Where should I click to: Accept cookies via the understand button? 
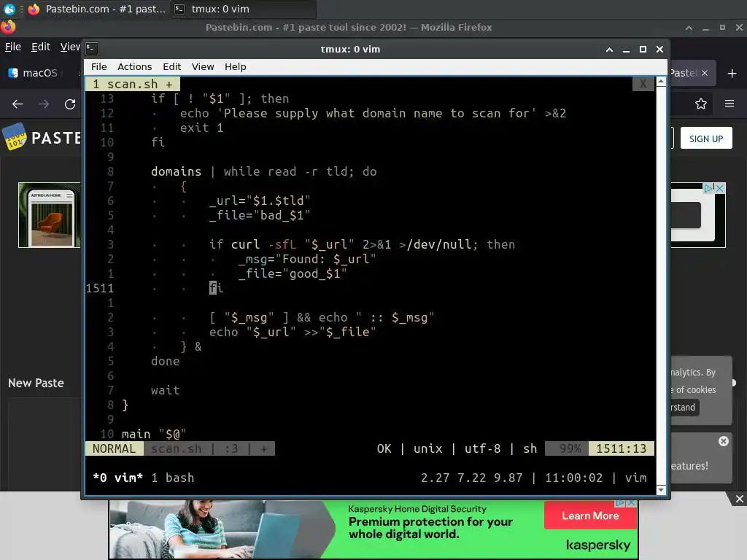coord(683,407)
